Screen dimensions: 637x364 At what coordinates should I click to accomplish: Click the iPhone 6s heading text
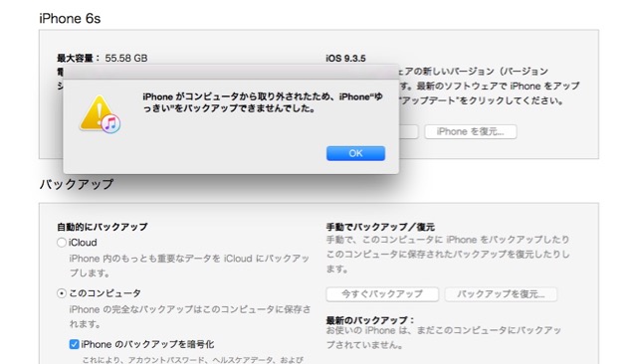tap(70, 19)
